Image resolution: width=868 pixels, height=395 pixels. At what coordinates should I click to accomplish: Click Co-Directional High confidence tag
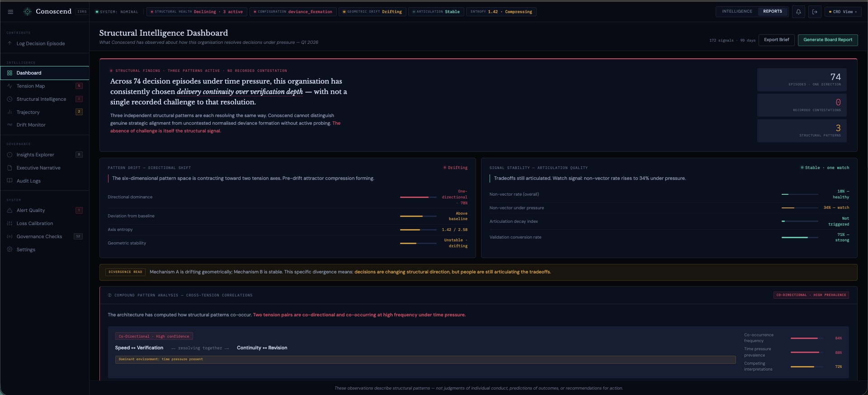tap(154, 336)
